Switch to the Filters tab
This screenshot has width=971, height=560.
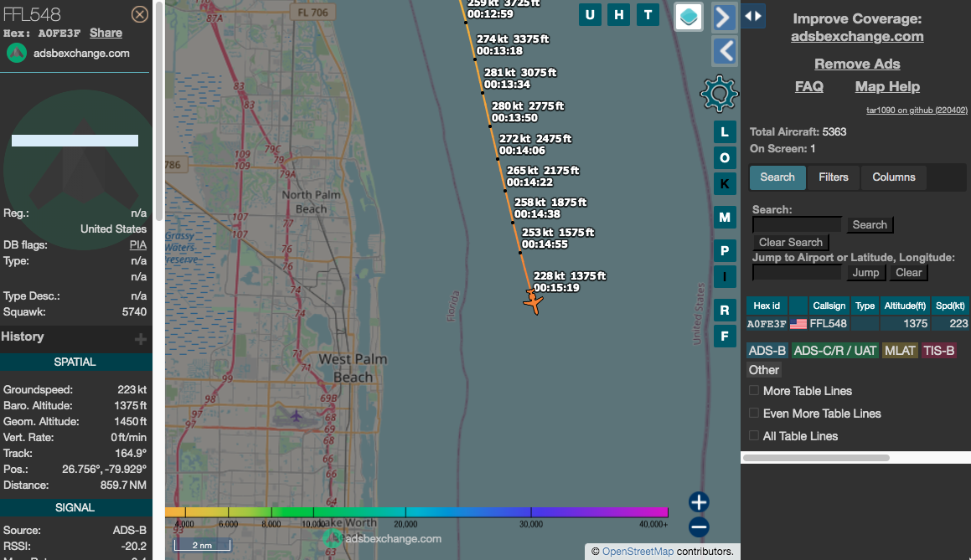[x=833, y=177]
